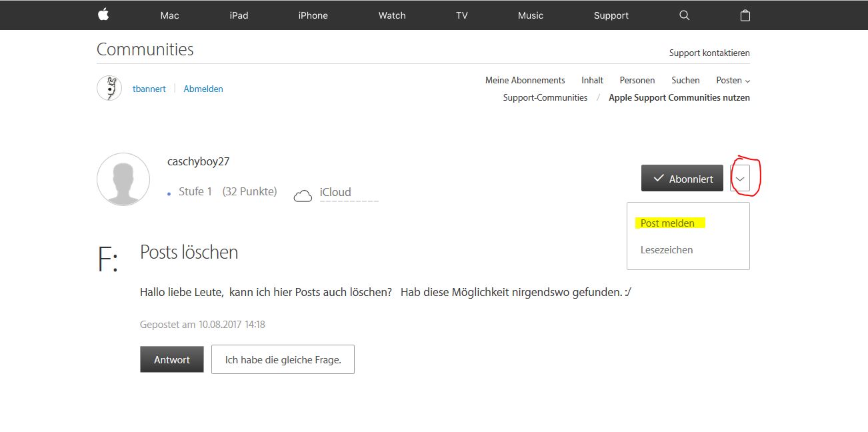Open the iPhone navigation item

313,15
